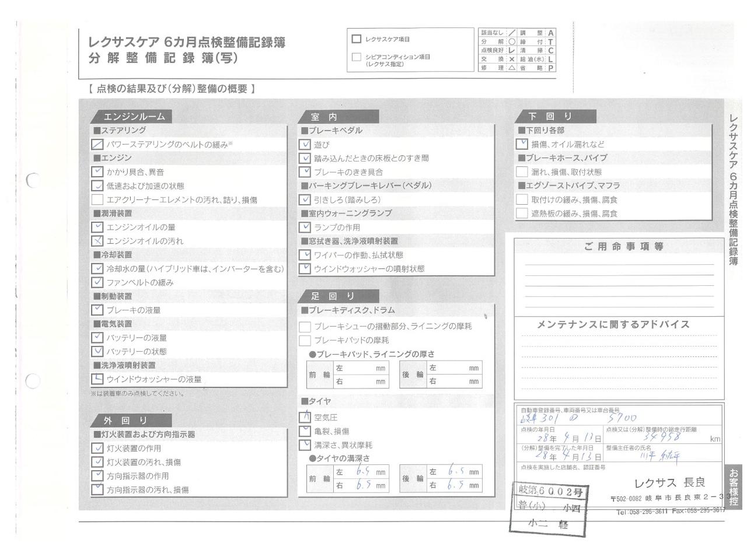Screen dimensions: 747x560
Task: Check the ブレーキの液量 box
Action: pos(97,310)
